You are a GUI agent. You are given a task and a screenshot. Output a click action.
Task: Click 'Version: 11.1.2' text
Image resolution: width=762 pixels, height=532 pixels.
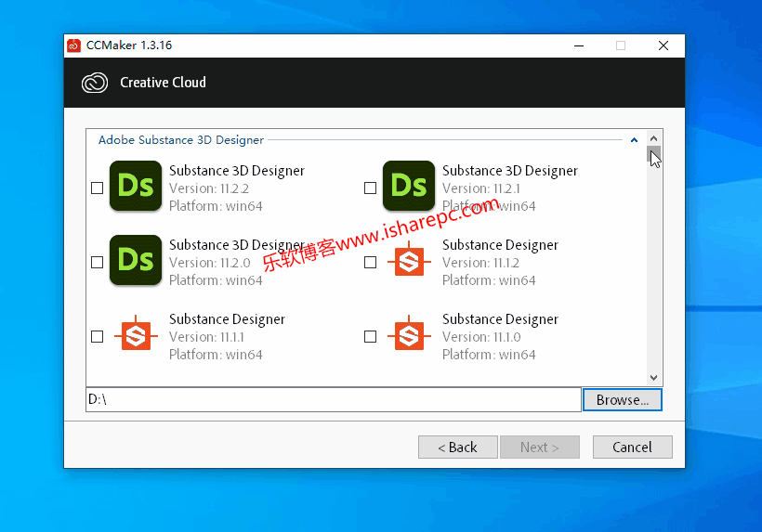click(x=480, y=263)
